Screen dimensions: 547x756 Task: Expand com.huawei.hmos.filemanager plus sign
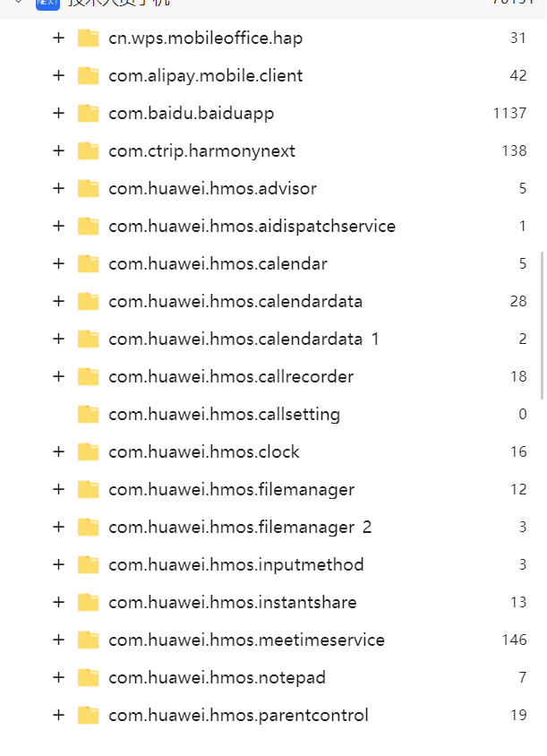(58, 489)
